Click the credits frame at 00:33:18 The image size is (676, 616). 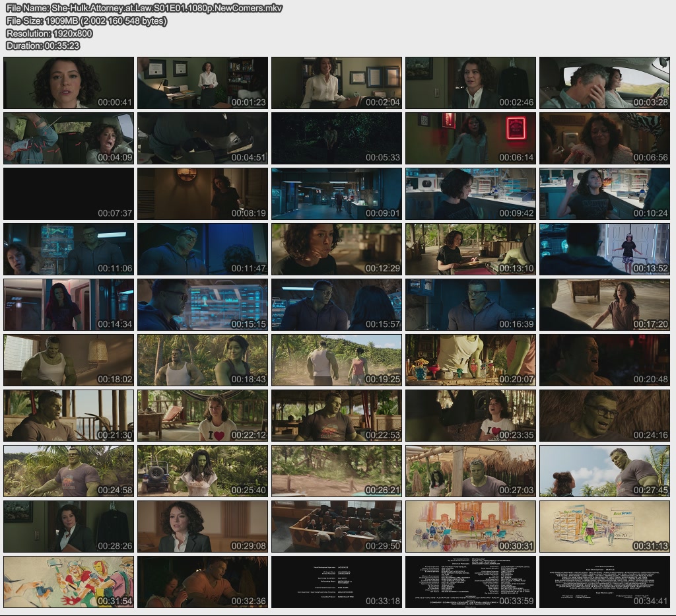337,582
